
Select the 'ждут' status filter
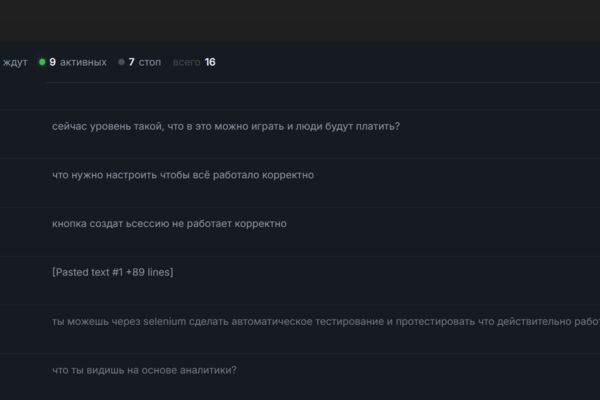tap(15, 62)
